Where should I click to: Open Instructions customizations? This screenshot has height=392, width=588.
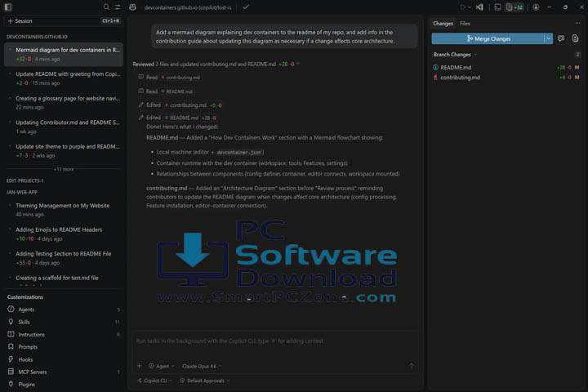coord(64,334)
